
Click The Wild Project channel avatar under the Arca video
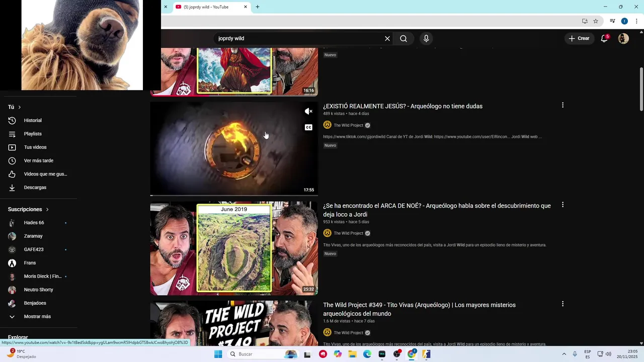[x=327, y=233]
